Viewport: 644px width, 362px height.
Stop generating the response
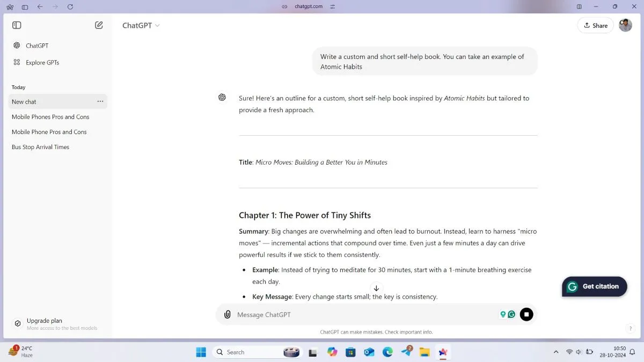point(526,314)
